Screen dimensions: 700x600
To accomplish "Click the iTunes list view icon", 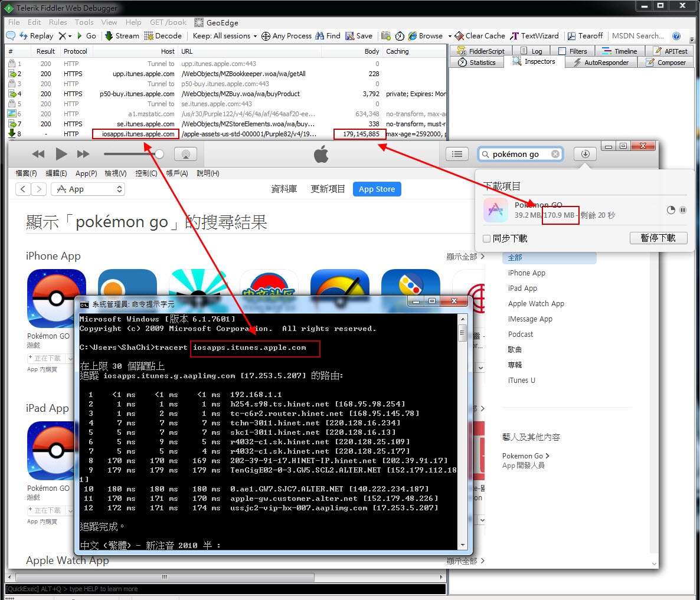I will (x=457, y=155).
